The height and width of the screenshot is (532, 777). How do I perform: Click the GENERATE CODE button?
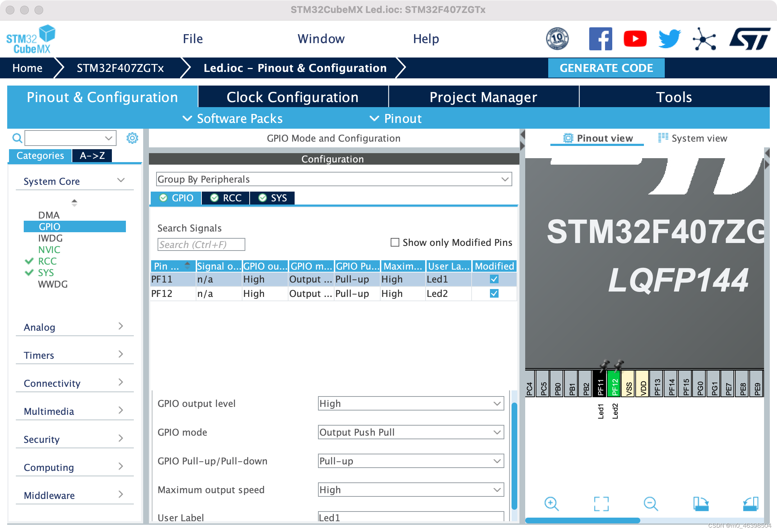[x=606, y=68]
